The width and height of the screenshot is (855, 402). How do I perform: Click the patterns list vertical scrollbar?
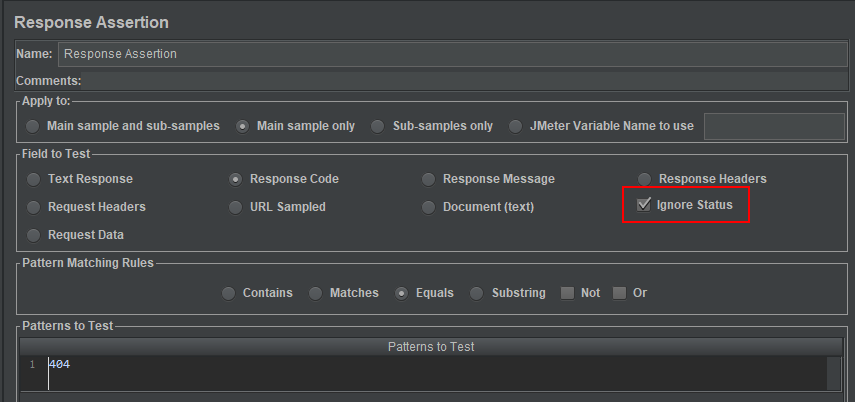click(x=834, y=373)
